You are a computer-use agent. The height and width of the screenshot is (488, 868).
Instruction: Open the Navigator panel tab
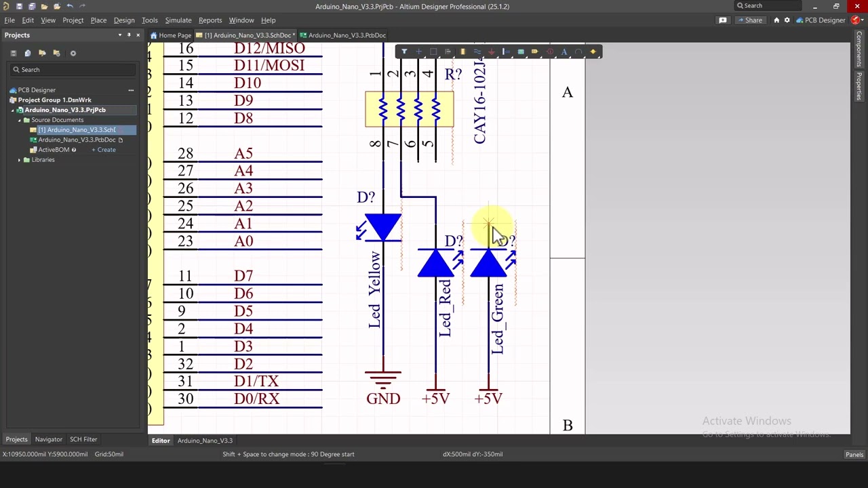click(x=49, y=439)
